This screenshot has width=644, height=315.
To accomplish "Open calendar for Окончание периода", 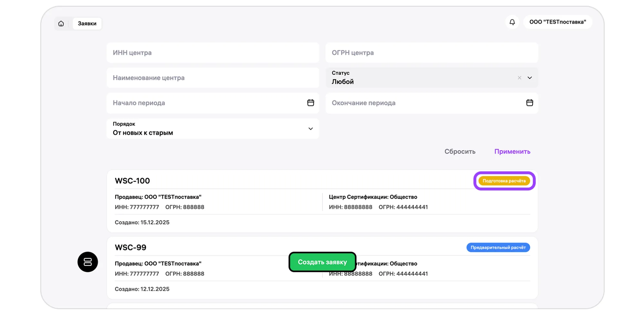I will click(529, 103).
